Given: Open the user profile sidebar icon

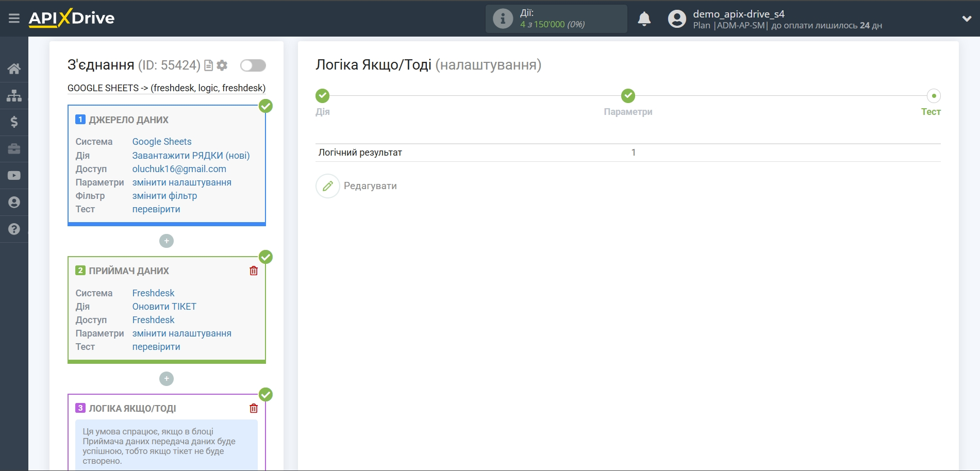Looking at the screenshot, I should [x=14, y=203].
